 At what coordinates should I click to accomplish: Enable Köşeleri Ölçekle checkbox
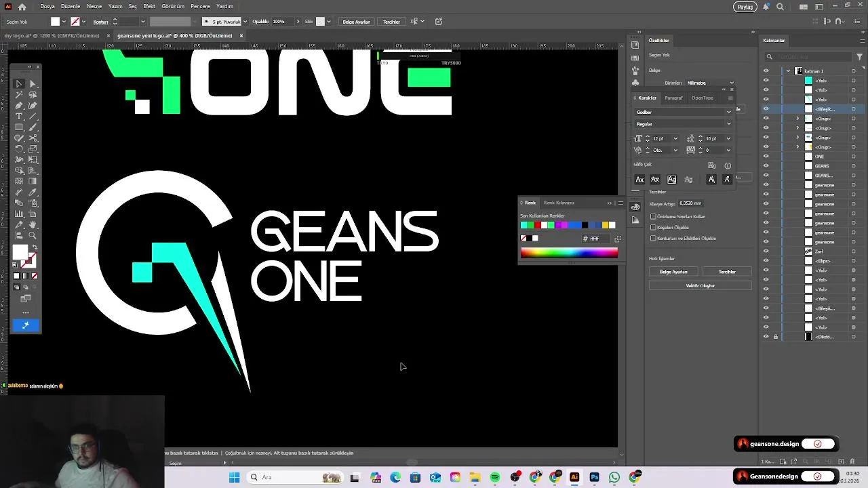click(x=653, y=228)
